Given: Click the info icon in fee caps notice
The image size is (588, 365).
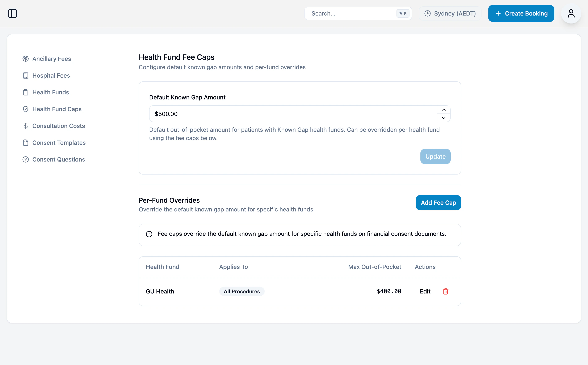Looking at the screenshot, I should pos(149,234).
